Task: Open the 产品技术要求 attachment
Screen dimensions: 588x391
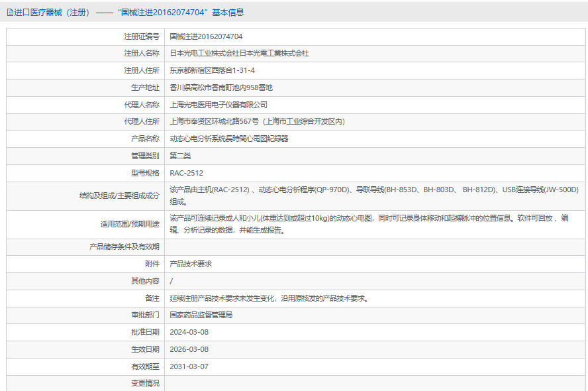Action: (191, 264)
